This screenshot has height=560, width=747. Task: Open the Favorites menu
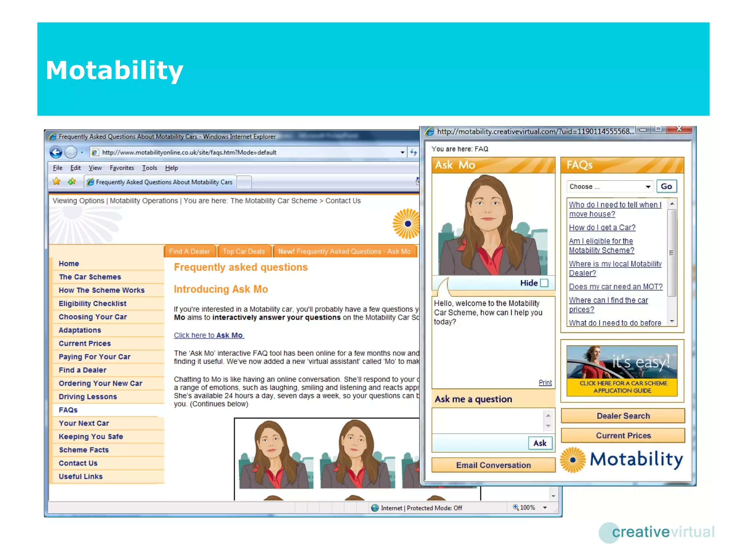(122, 168)
